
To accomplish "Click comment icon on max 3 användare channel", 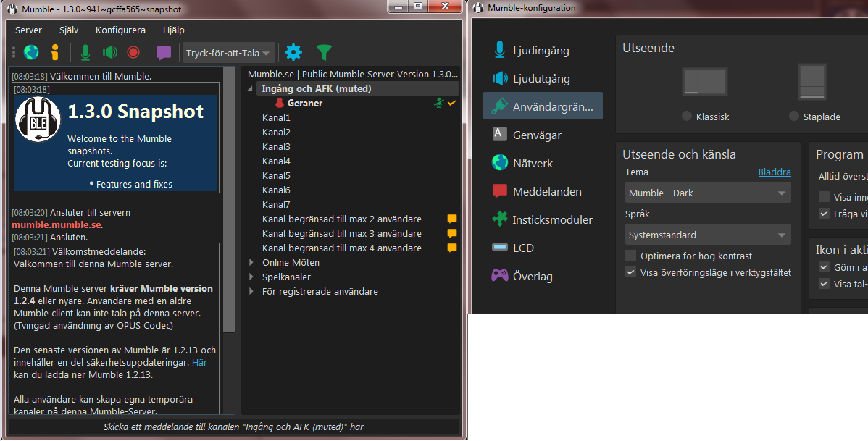I will click(451, 233).
